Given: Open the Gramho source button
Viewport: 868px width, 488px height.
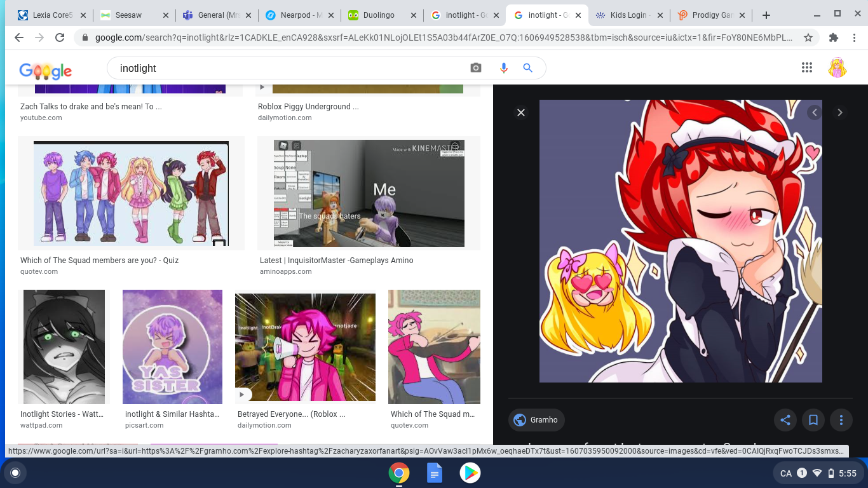Looking at the screenshot, I should [537, 420].
